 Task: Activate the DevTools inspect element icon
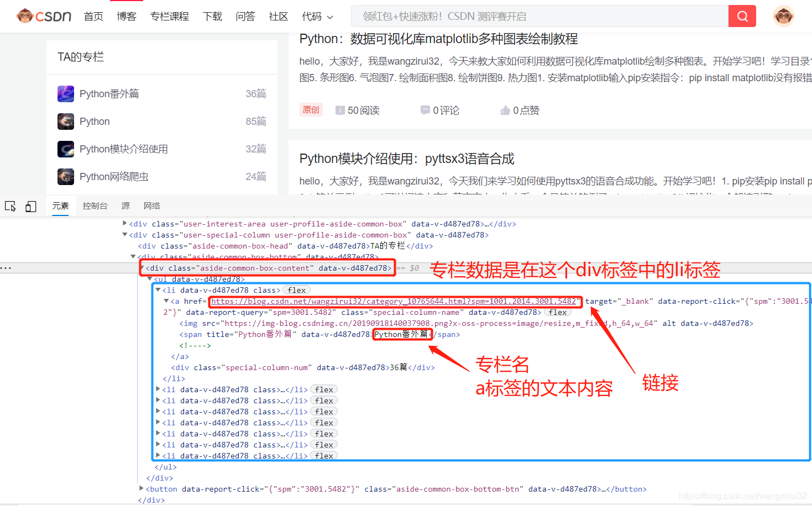(x=11, y=206)
